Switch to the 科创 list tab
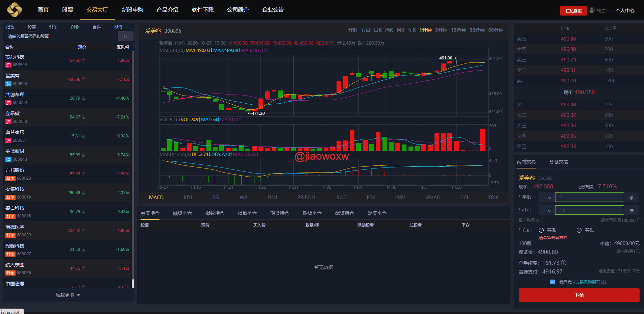 [x=53, y=27]
